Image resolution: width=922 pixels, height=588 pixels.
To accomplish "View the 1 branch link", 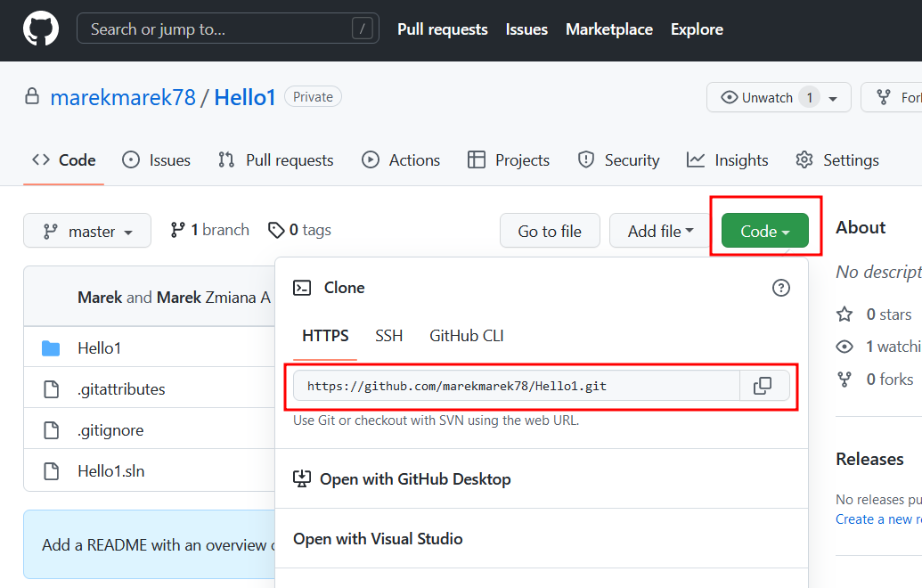I will 210,230.
